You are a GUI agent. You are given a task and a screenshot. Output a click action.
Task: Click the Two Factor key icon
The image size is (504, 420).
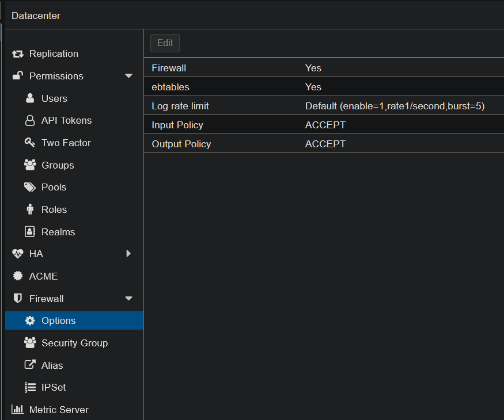coord(30,143)
